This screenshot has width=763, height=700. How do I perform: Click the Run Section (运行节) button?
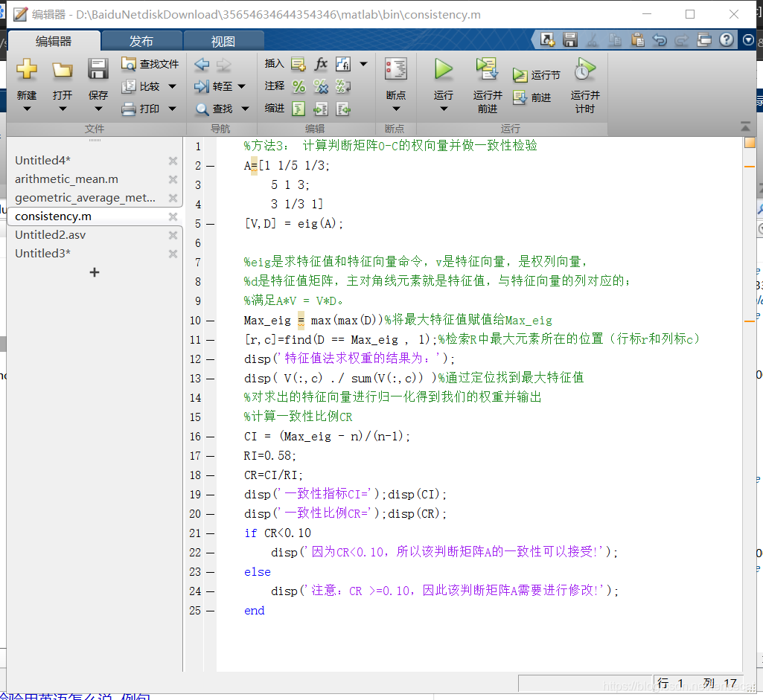pyautogui.click(x=536, y=75)
